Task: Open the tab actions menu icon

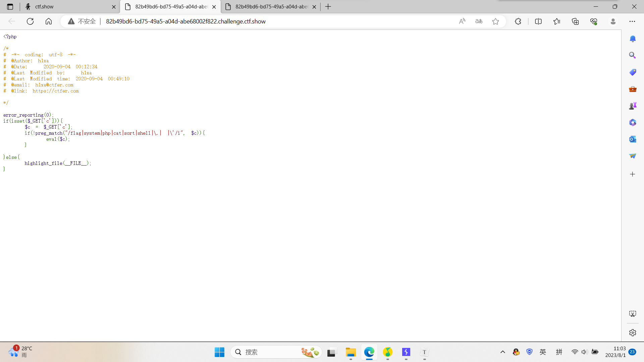Action: 10,7
